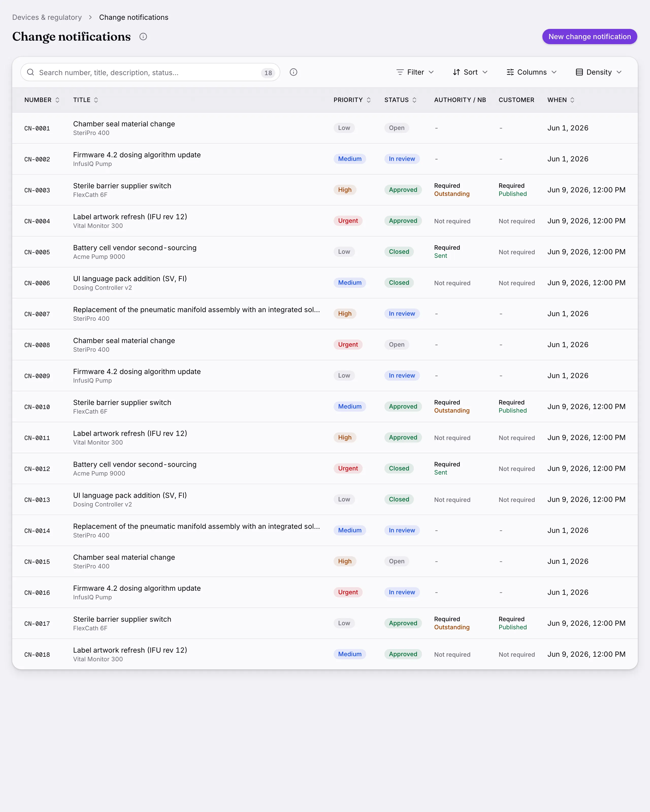Click Medium priority badge in CN-0006 row
The width and height of the screenshot is (650, 812).
[350, 282]
